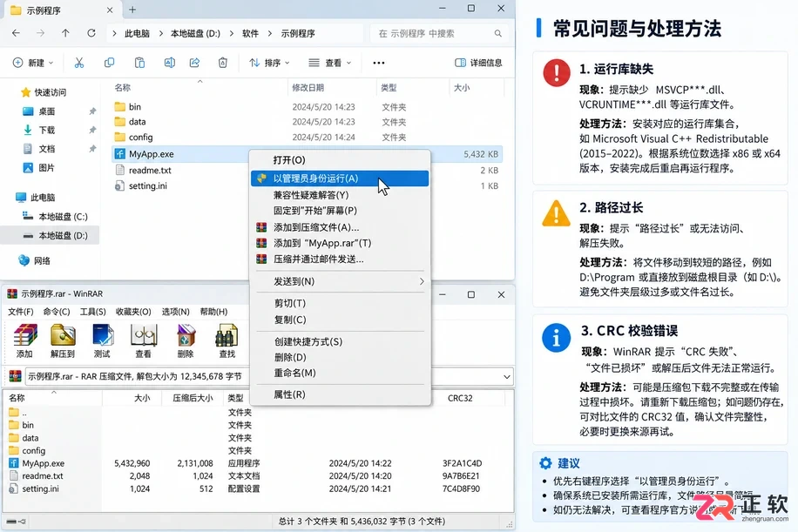
Task: Click the WinRAR up-folder icon beside archive path
Action: [16, 376]
